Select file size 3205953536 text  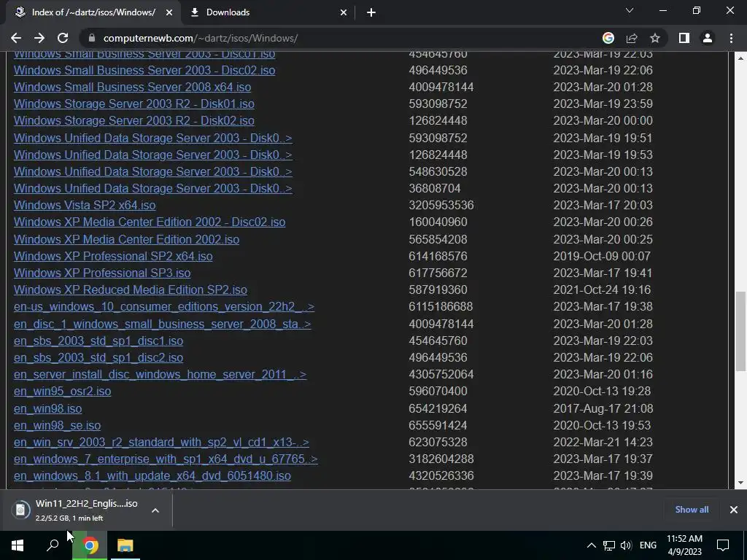(441, 205)
